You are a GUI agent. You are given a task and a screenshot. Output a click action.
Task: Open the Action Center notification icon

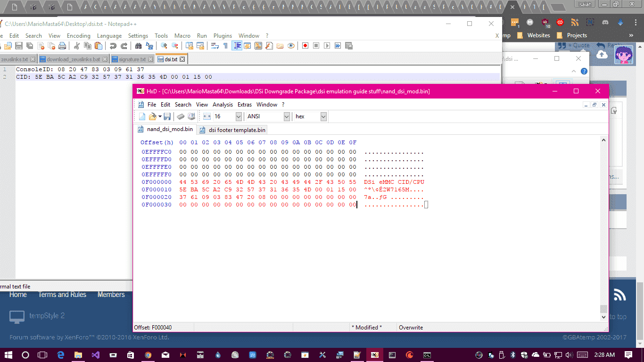[x=628, y=355]
